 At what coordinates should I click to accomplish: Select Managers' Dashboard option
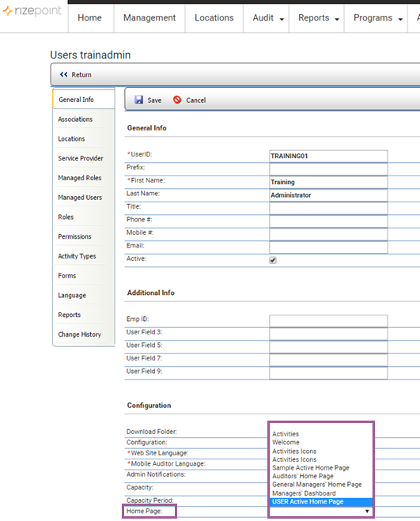(x=304, y=493)
